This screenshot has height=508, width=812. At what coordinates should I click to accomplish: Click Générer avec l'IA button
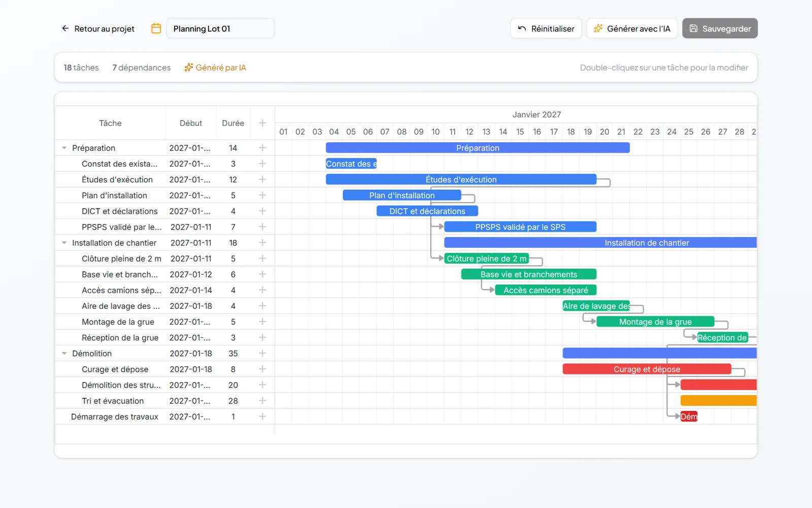tap(632, 28)
